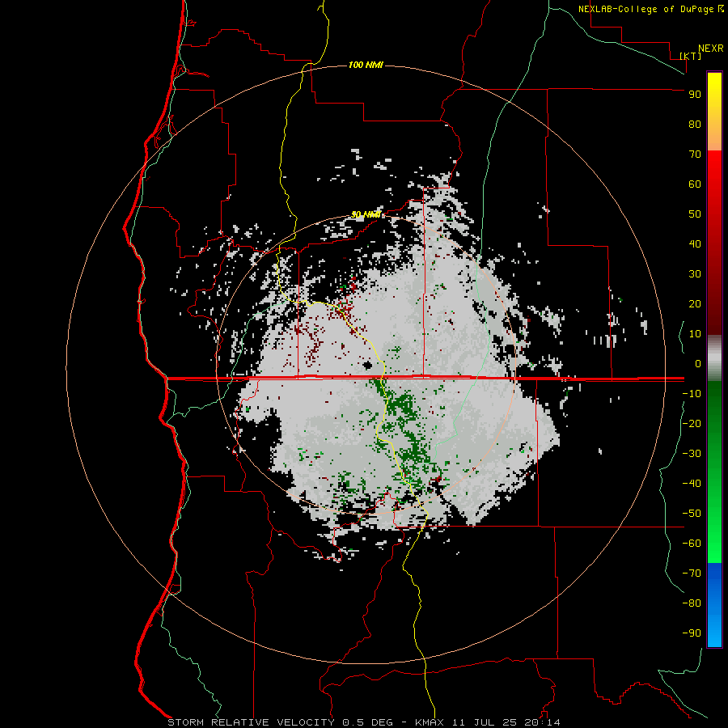The image size is (728, 728).
Task: Click the blue bottom segment of the color bar
Action: pyautogui.click(x=714, y=605)
